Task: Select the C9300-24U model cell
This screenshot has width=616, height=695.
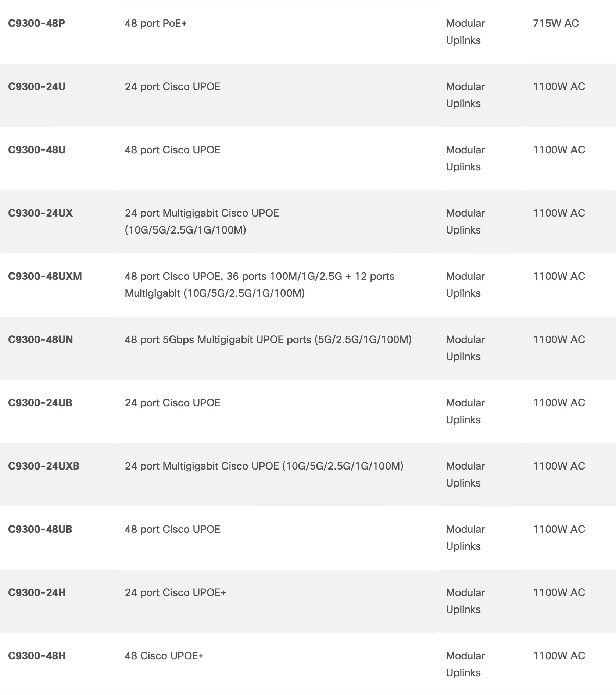Action: 37,87
